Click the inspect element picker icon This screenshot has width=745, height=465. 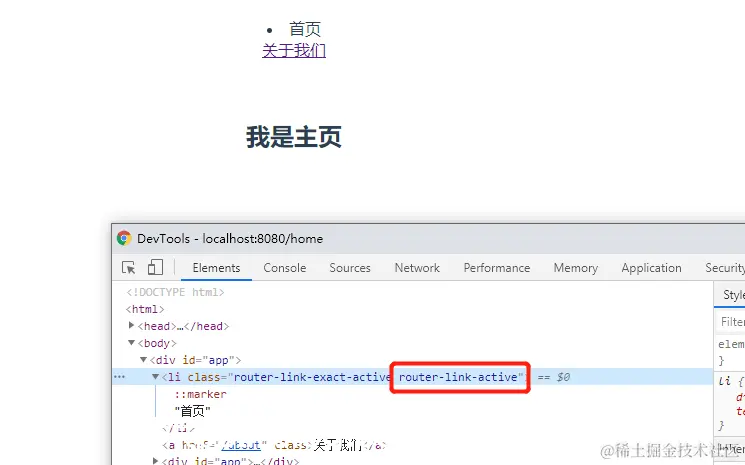pos(128,267)
